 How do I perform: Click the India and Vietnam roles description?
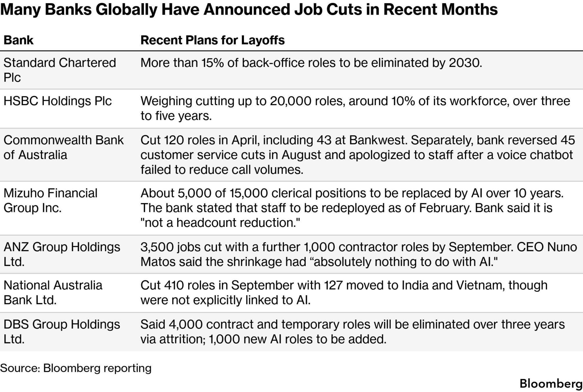tap(344, 292)
